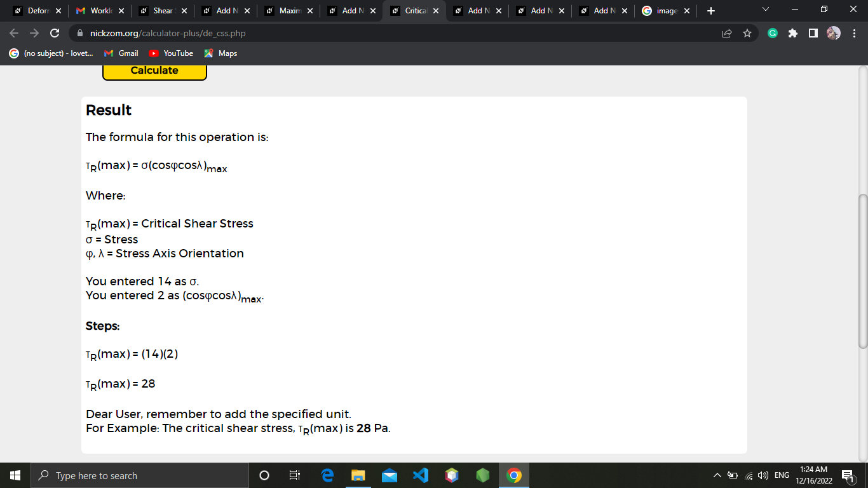Open the Grammarly extension icon

[773, 33]
